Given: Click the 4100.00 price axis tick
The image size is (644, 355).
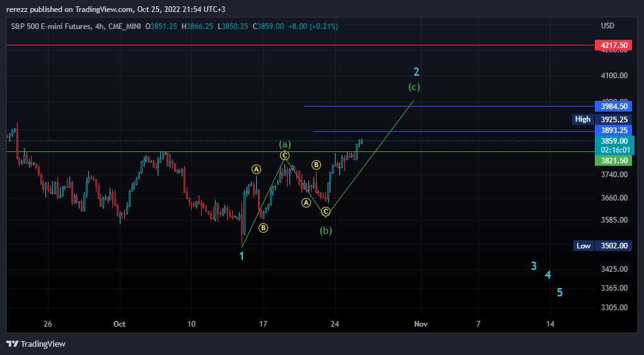Looking at the screenshot, I should 614,76.
